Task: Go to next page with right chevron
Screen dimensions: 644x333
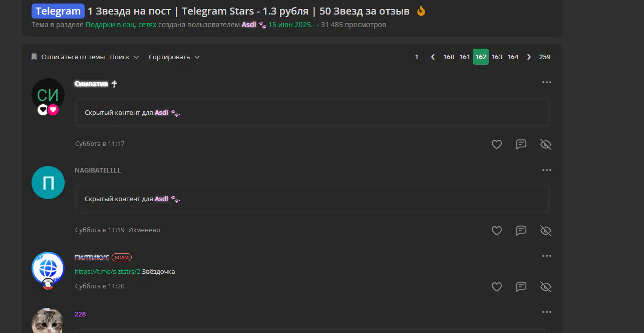Action: (529, 57)
